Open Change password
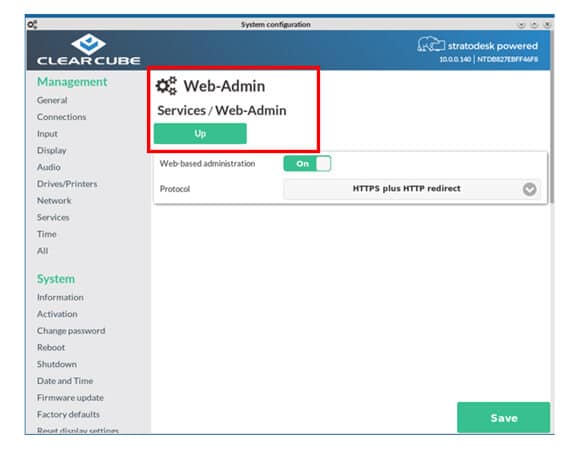The image size is (585, 460). 71,331
